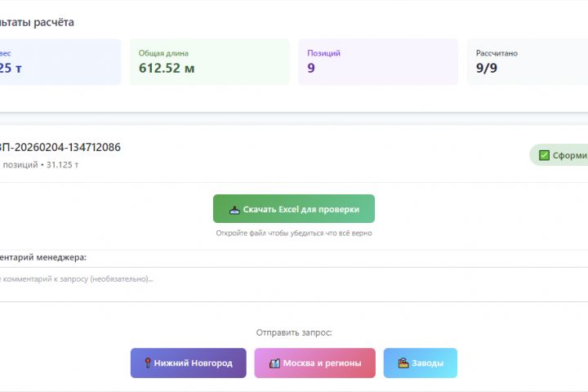Send the request to Москва и регионы

pyautogui.click(x=314, y=363)
